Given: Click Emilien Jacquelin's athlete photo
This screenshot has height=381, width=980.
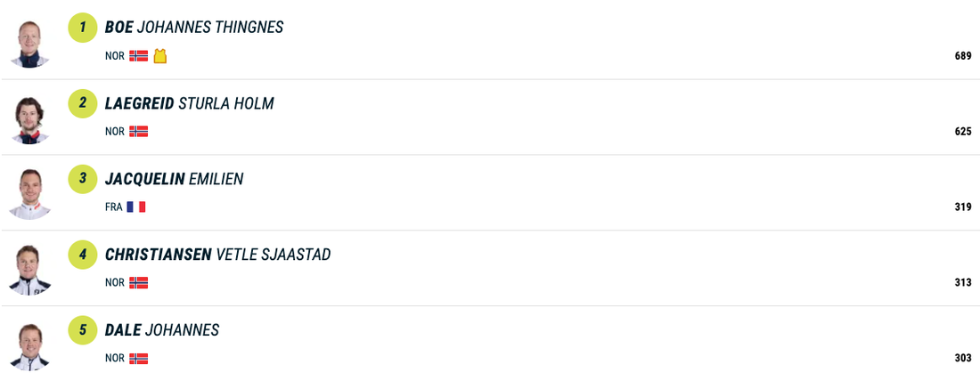Looking at the screenshot, I should 29,193.
